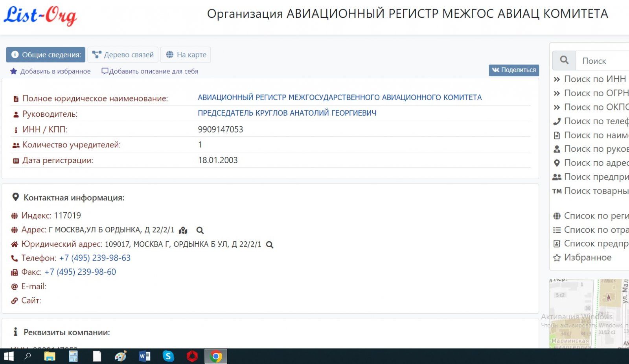Image resolution: width=629 pixels, height=364 pixels.
Task: Switch to На карте tab
Action: pyautogui.click(x=186, y=55)
